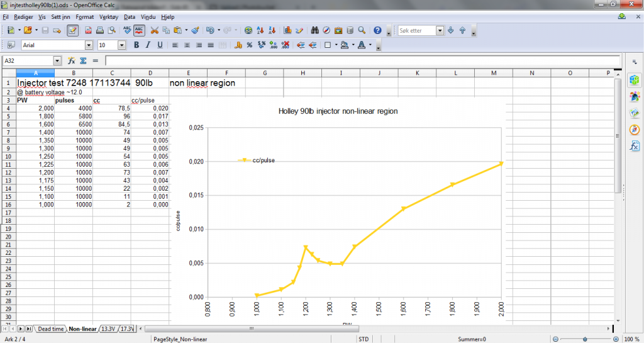
Task: Switch to the Dead time sheet tab
Action: pyautogui.click(x=51, y=329)
